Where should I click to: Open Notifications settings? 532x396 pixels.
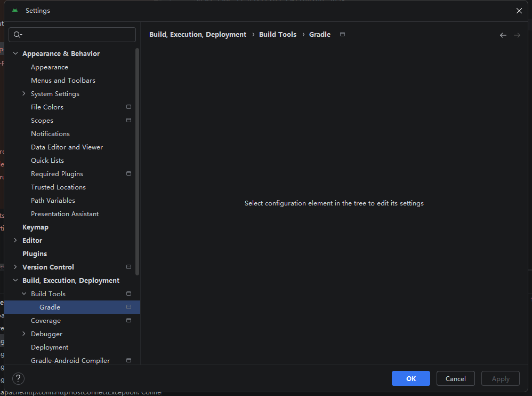[x=50, y=134]
